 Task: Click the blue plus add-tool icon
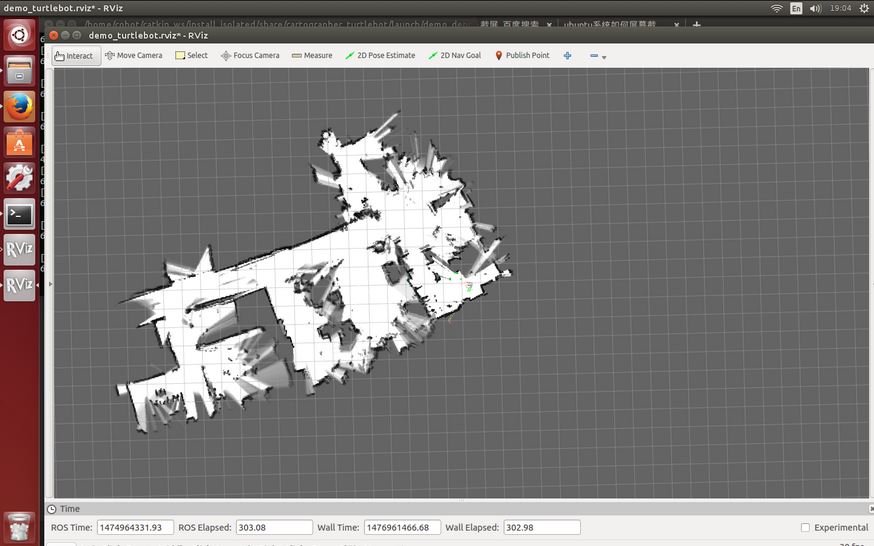[568, 56]
